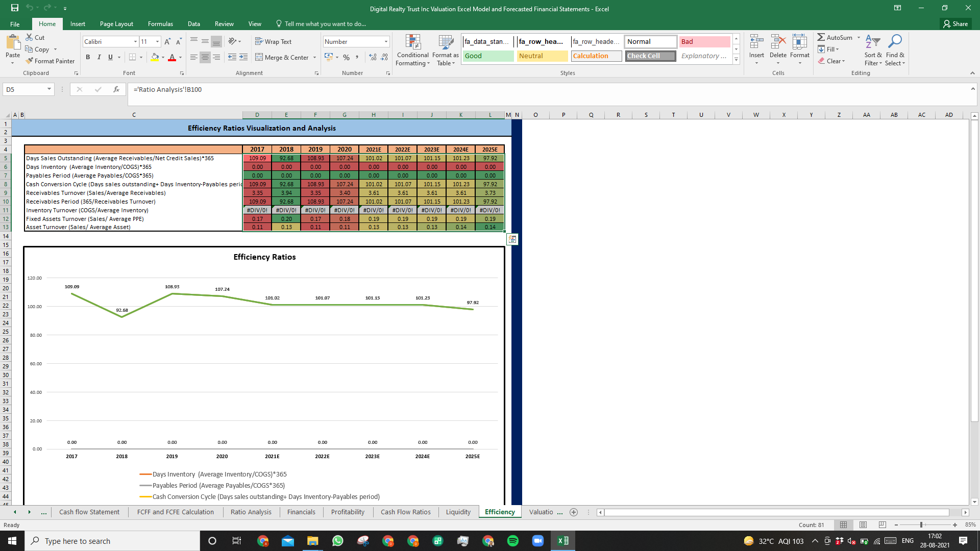This screenshot has height=551, width=980.
Task: Open the Ratio Analysis sheet tab
Action: [251, 512]
